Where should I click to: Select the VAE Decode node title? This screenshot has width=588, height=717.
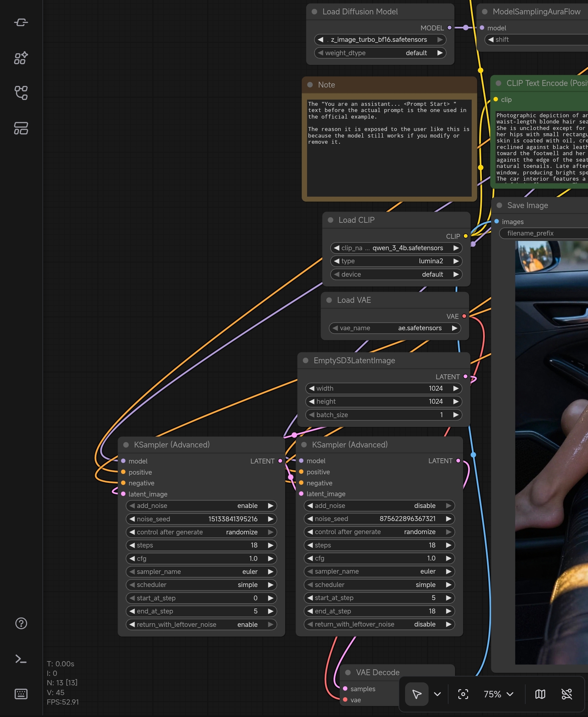(378, 673)
